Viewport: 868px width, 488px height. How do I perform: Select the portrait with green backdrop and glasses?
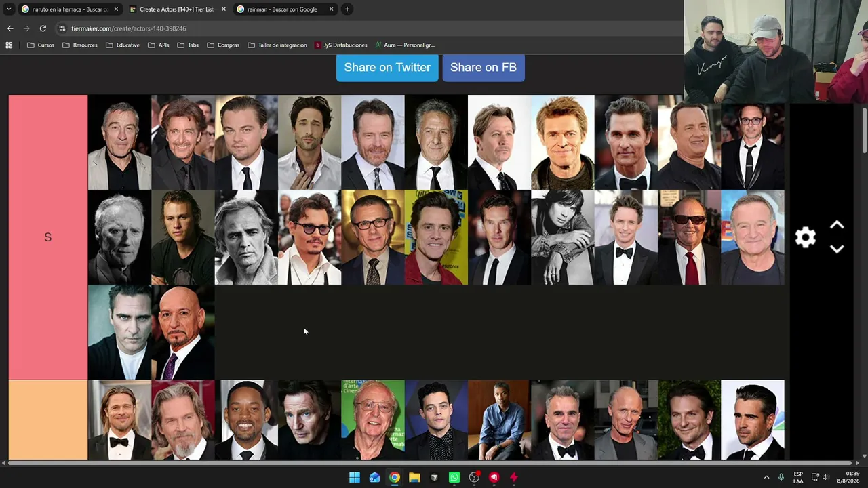tap(373, 420)
